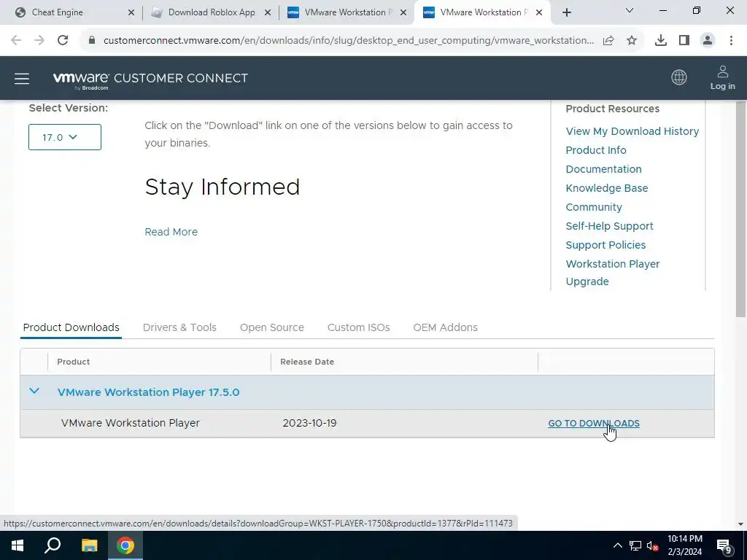Click Release Date column header
Viewport: 747px width, 560px height.
(307, 362)
